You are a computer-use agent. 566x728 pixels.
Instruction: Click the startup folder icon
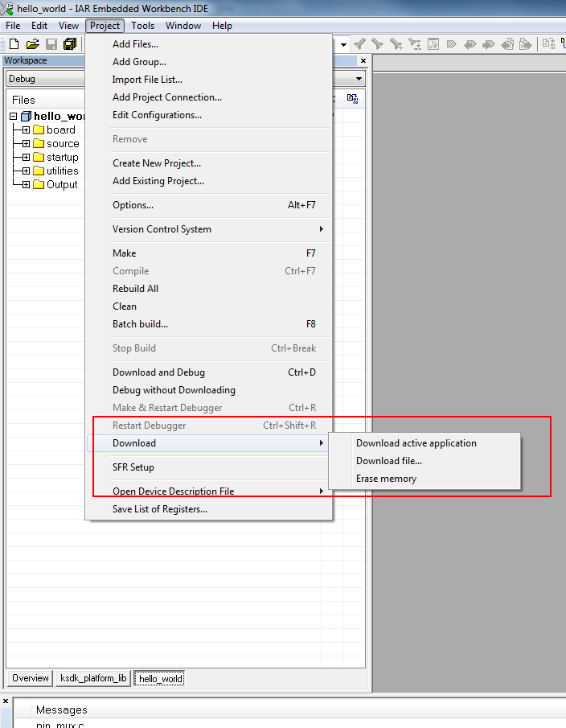(x=39, y=157)
